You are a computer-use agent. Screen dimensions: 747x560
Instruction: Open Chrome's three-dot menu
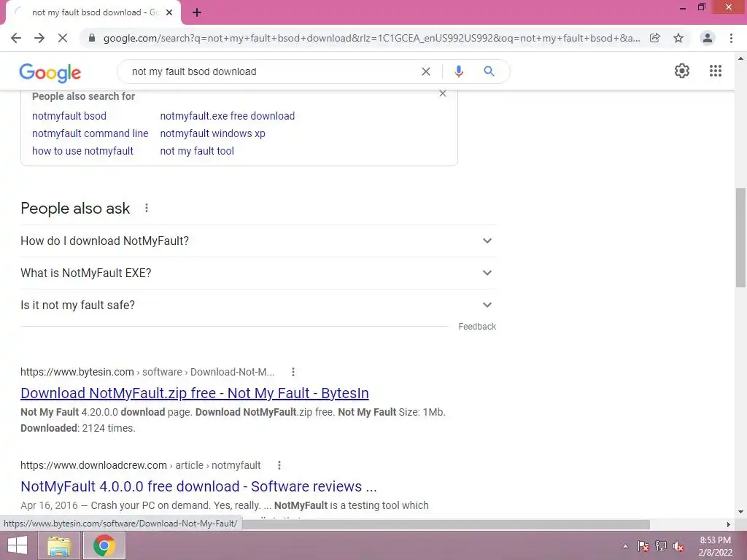point(731,38)
